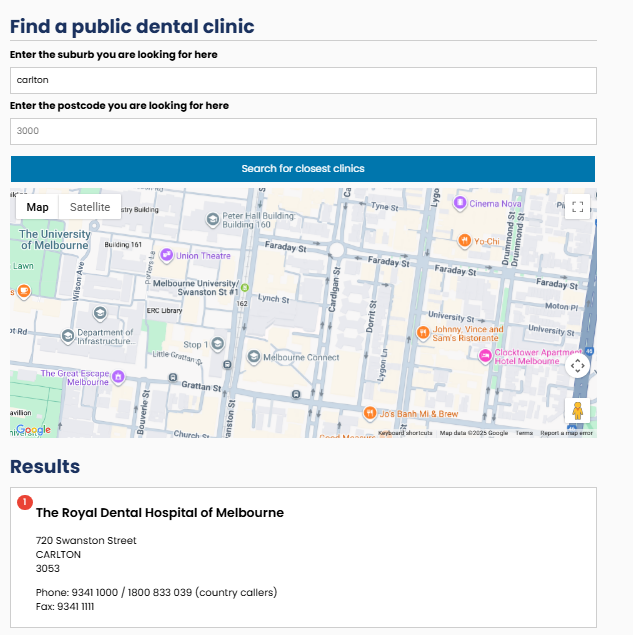Click Clocktower Apartment Hotel marker

click(x=485, y=356)
